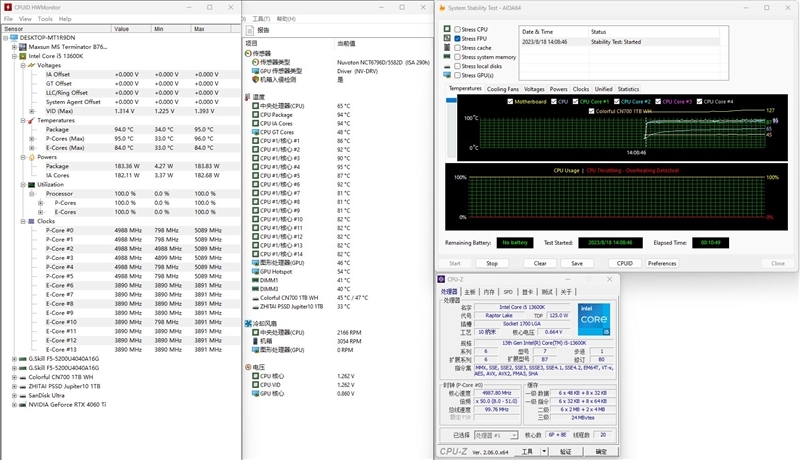This screenshot has width=800, height=460.
Task: Click the CPU-Z app icon in title bar
Action: click(x=441, y=279)
